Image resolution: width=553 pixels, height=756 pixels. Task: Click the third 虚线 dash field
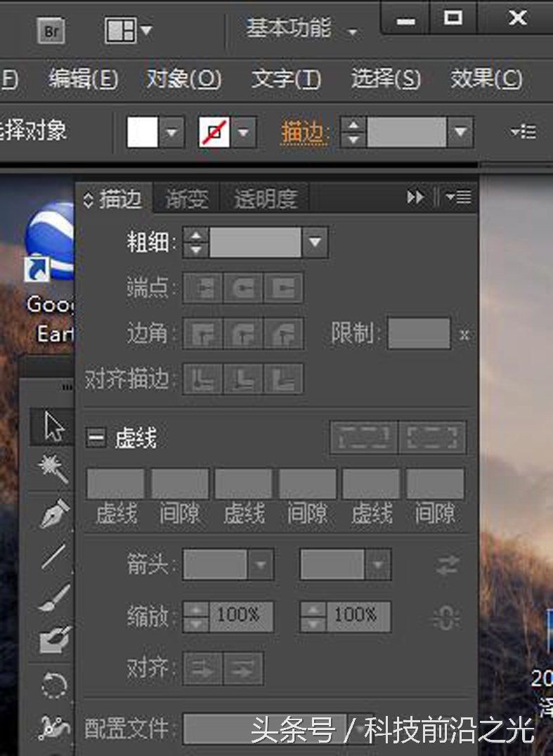click(371, 483)
